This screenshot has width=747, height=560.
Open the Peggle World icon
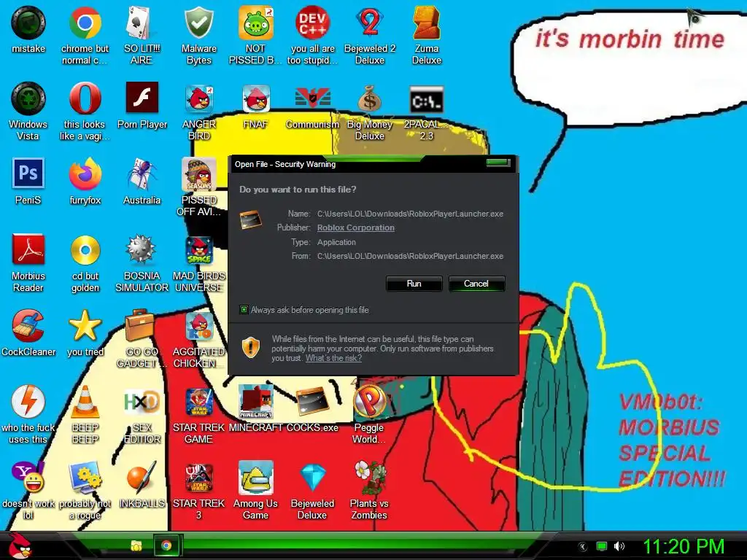point(370,402)
